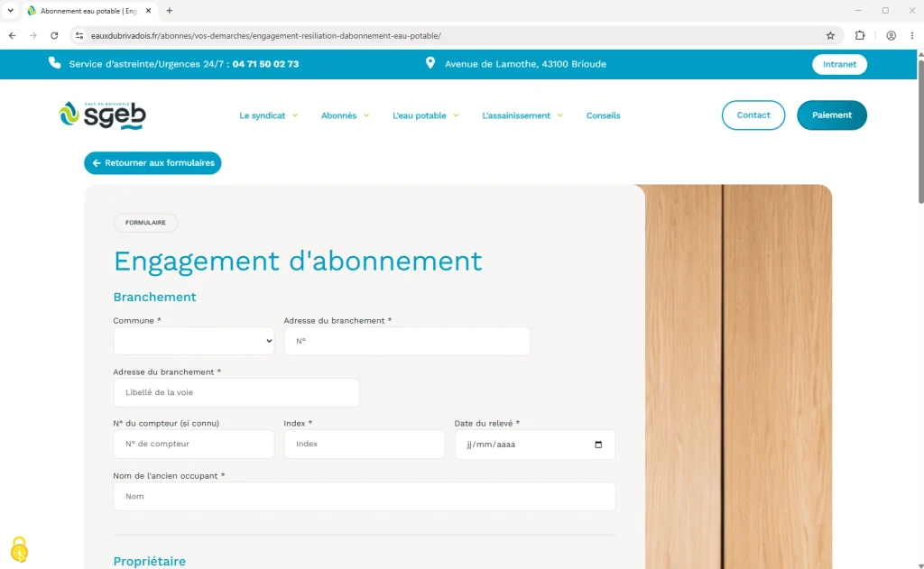The width and height of the screenshot is (924, 569).
Task: Click the location pin icon
Action: [430, 63]
